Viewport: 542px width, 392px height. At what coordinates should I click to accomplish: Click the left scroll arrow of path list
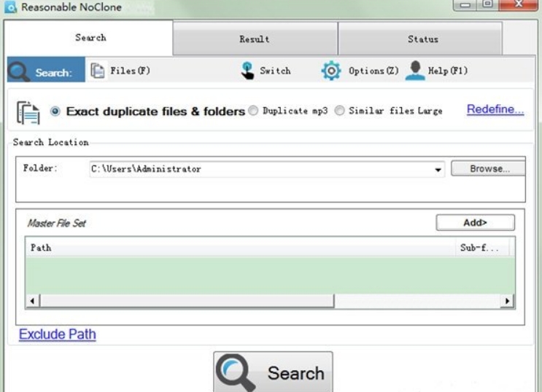coord(33,301)
